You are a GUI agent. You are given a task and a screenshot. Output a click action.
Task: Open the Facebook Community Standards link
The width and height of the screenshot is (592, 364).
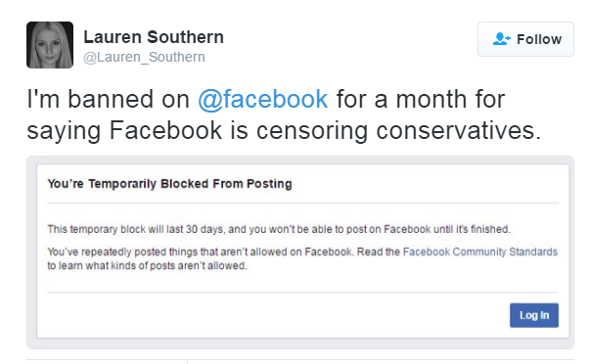click(x=479, y=251)
